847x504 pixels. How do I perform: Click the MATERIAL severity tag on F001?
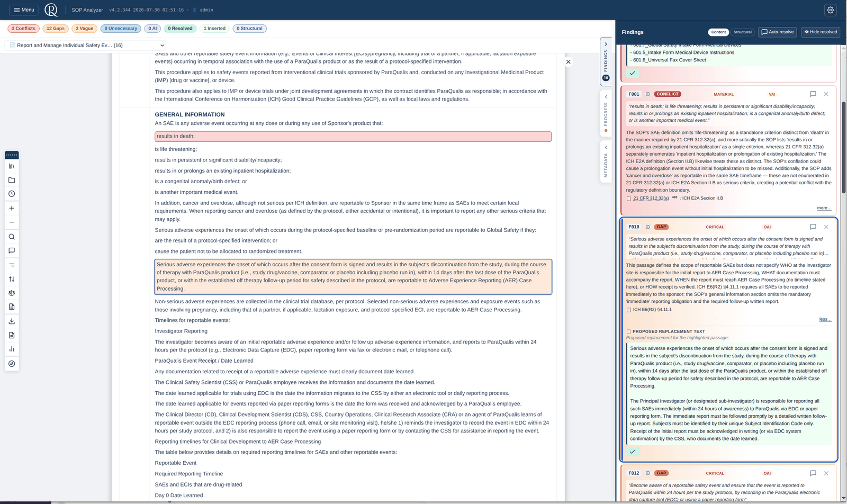(724, 95)
